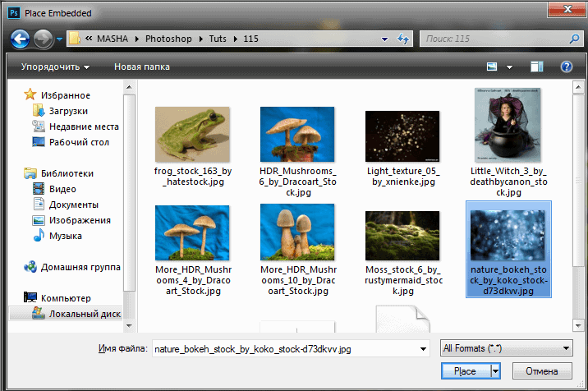Click the refresh folder icon
The width and height of the screenshot is (588, 391).
click(403, 39)
